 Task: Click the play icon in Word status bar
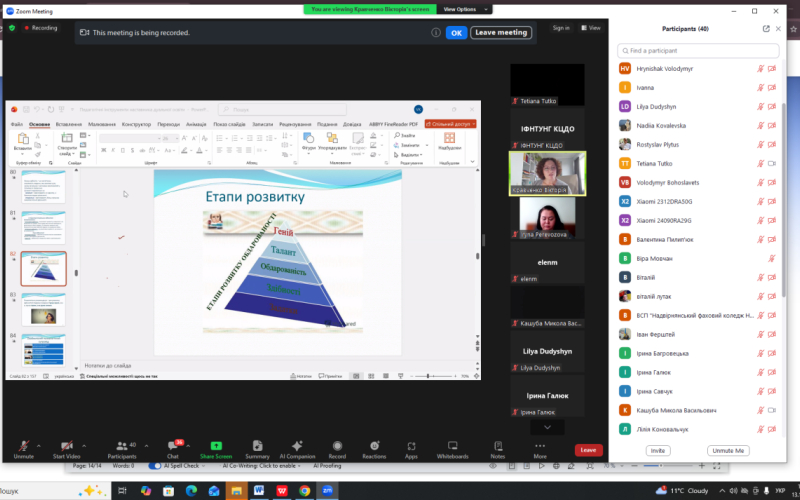(541, 466)
